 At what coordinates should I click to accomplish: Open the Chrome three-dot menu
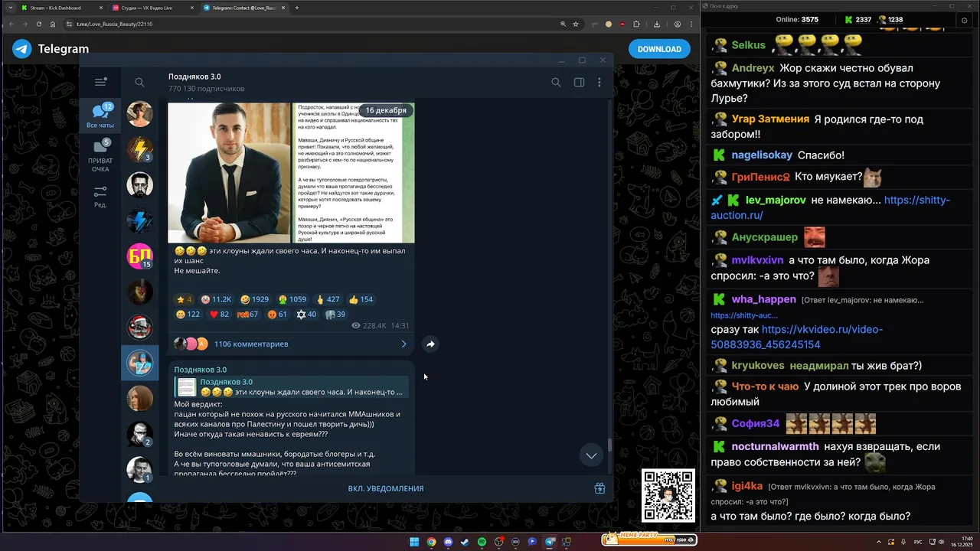pos(691,24)
